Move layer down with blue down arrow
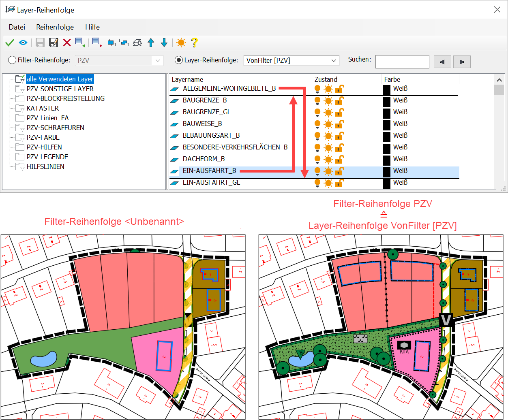This screenshot has width=508, height=420. (164, 43)
